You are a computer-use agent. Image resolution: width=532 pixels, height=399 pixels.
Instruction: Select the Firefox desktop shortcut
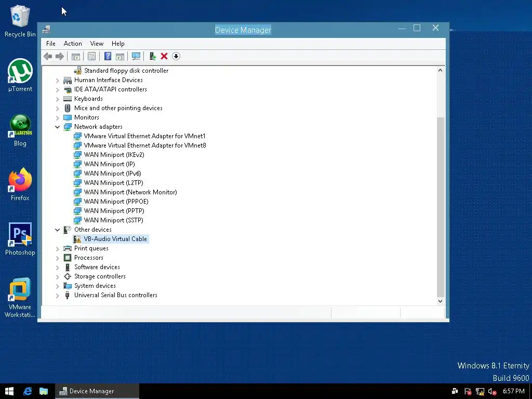pyautogui.click(x=20, y=184)
